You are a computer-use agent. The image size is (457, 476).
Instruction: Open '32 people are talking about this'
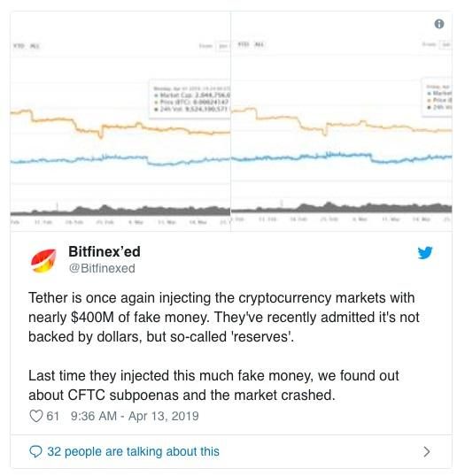(x=133, y=451)
